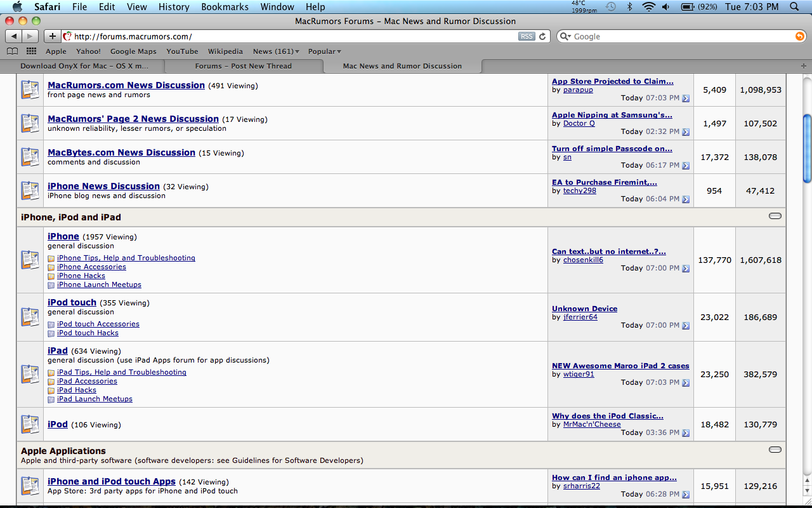Click the battery (92%) status icon
The image size is (812, 508).
(x=699, y=7)
